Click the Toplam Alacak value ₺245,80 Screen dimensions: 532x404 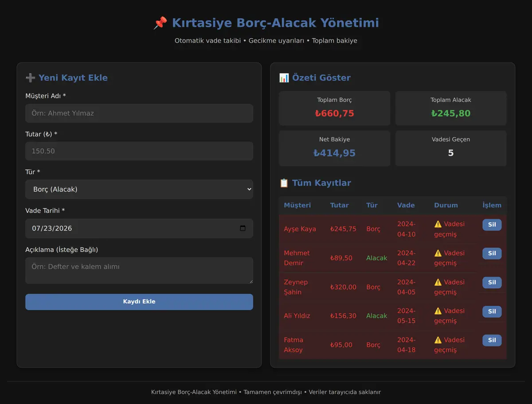click(x=451, y=114)
